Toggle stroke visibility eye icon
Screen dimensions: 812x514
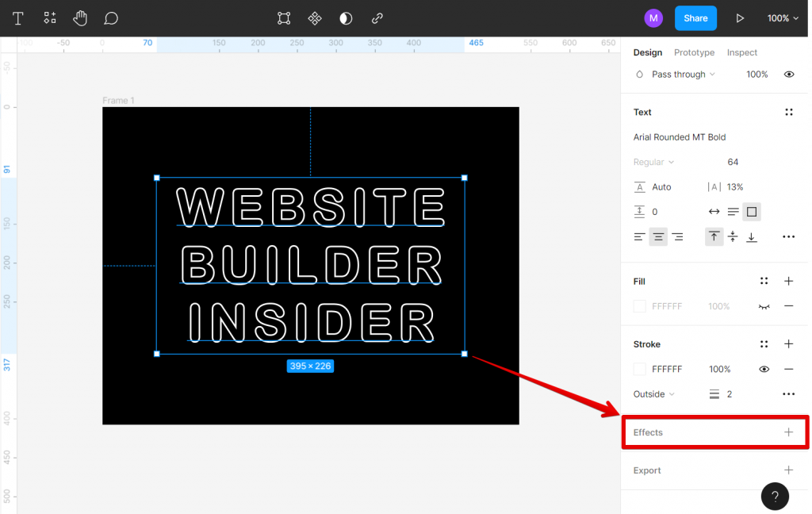click(764, 369)
